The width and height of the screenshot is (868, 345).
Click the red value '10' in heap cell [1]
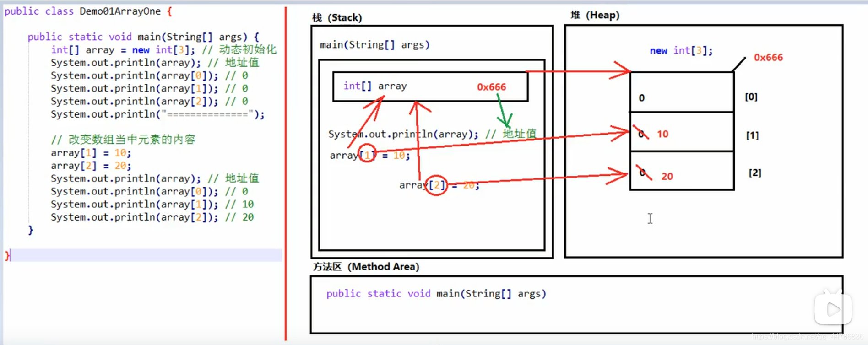pos(662,134)
